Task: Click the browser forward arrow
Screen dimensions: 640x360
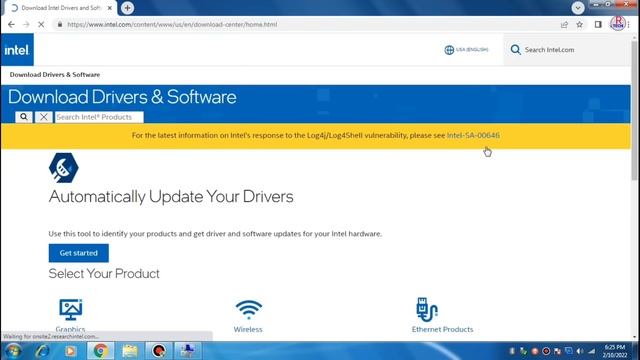Action: click(x=26, y=24)
